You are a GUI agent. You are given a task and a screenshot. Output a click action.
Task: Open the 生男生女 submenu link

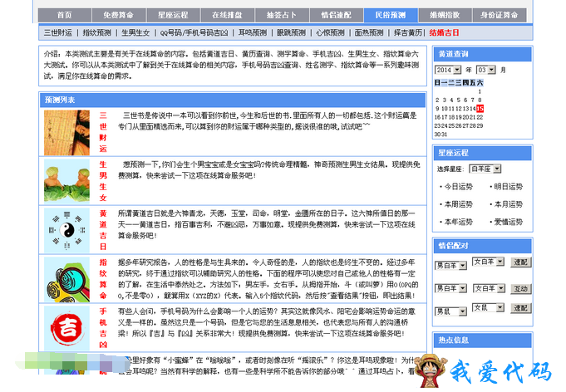(135, 33)
